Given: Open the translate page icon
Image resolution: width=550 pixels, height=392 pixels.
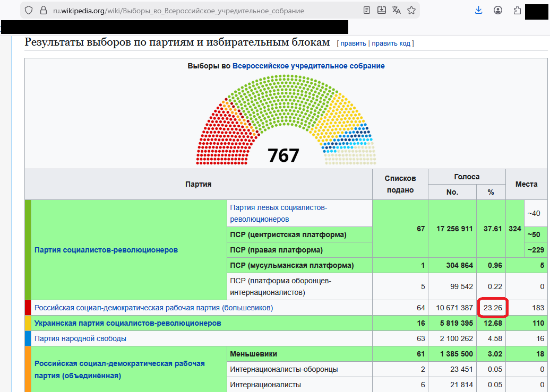Looking at the screenshot, I should coord(397,10).
